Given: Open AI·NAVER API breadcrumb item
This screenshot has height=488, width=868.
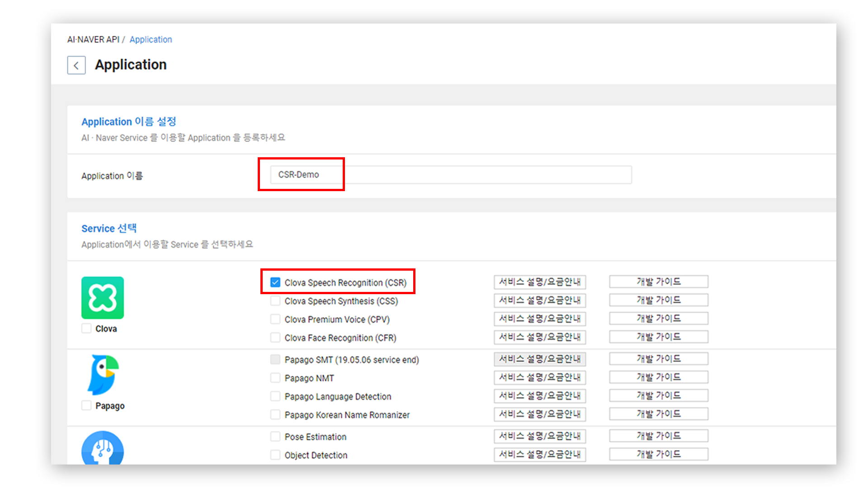Looking at the screenshot, I should 93,39.
